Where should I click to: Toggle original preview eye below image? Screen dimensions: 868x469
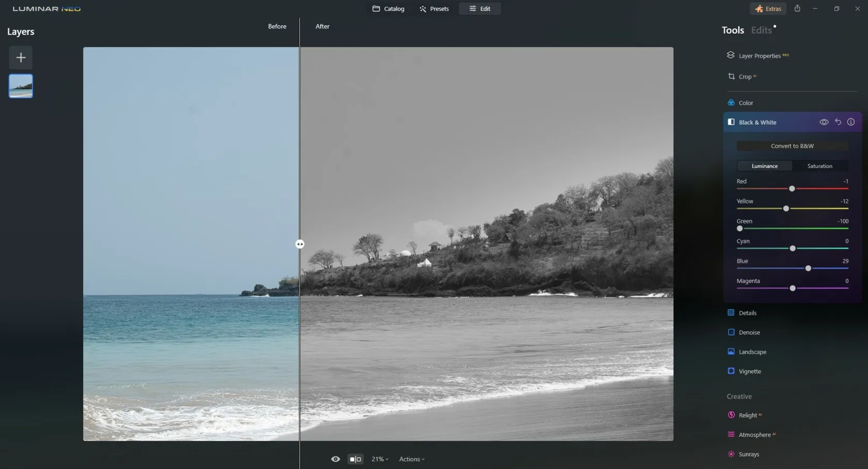[x=335, y=459]
